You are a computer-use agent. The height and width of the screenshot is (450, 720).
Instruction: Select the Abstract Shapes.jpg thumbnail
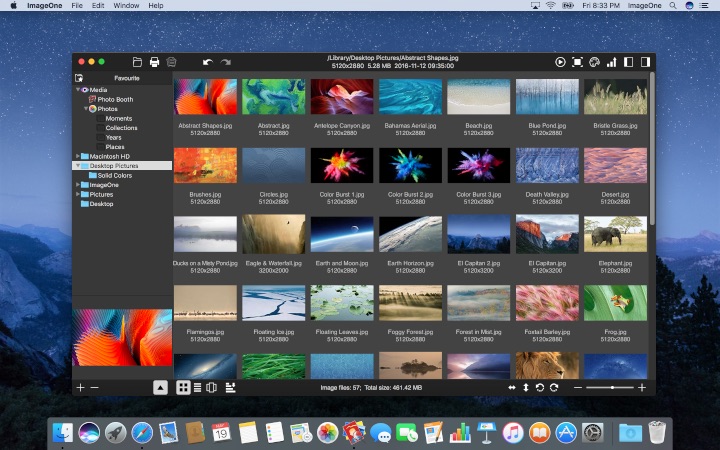(x=205, y=96)
